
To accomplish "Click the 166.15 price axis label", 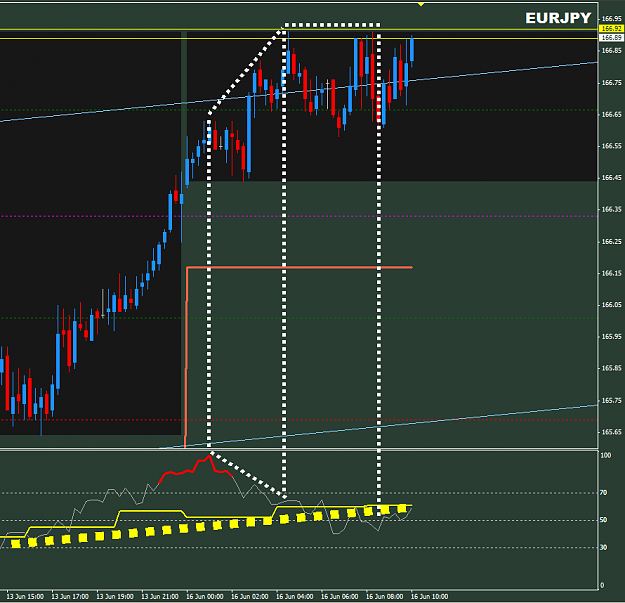I will click(x=611, y=273).
